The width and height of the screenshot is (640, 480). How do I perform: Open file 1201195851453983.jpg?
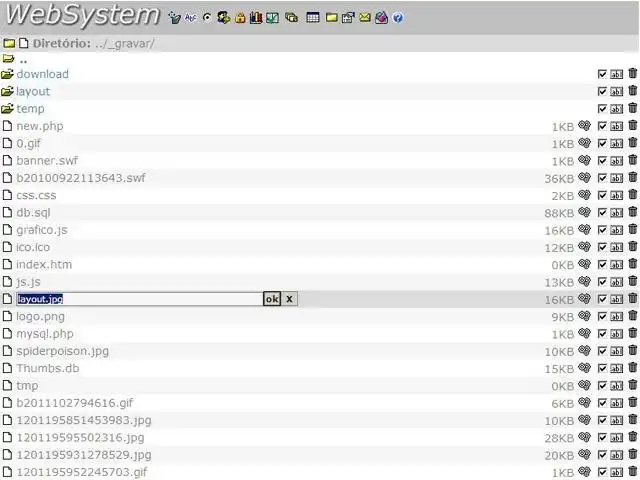pos(84,420)
